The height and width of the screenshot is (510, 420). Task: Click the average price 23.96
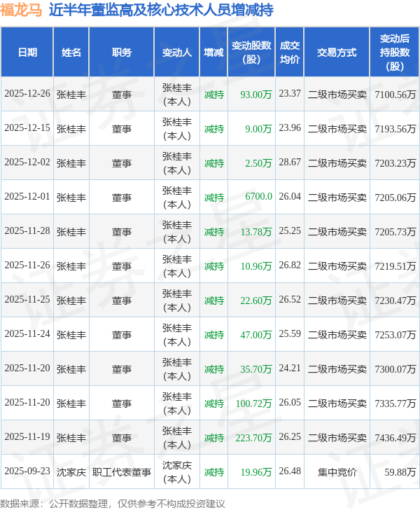click(290, 127)
